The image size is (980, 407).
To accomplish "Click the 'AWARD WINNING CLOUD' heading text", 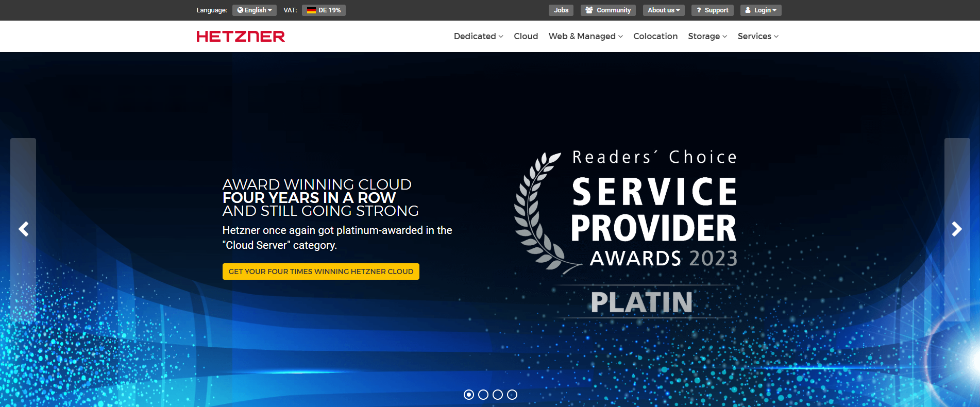I will pyautogui.click(x=317, y=184).
